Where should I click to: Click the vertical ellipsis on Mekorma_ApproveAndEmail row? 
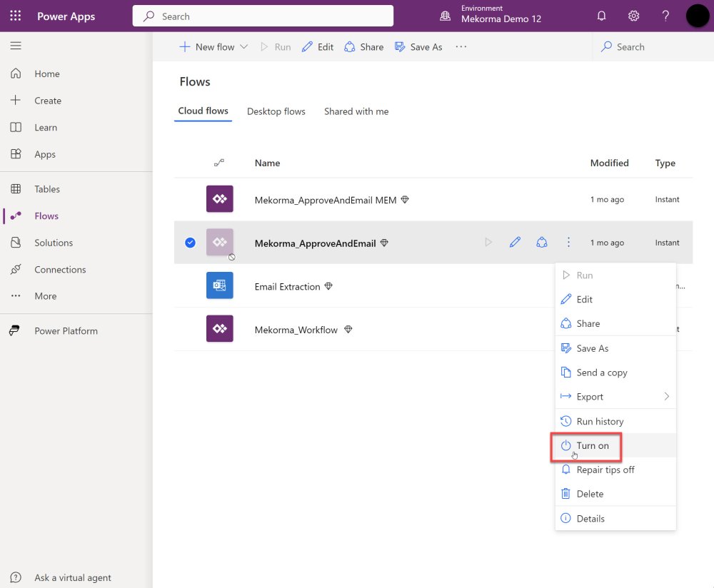pos(568,242)
